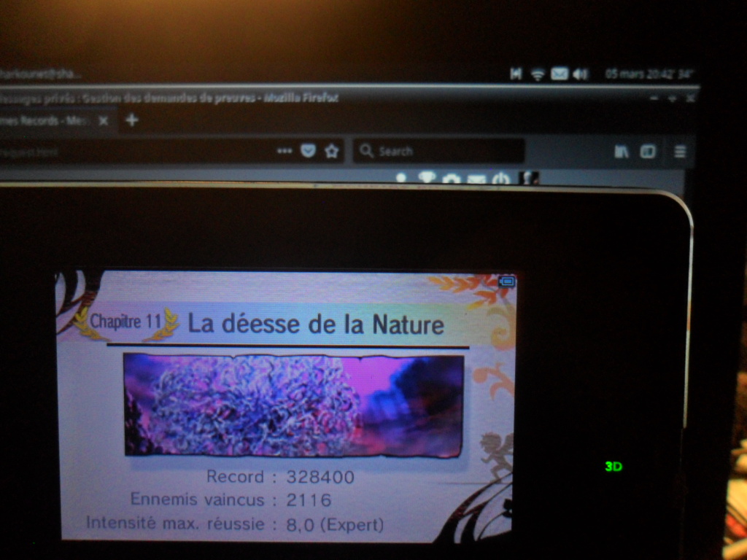
Task: Click the envelope messages icon on site
Action: click(476, 179)
